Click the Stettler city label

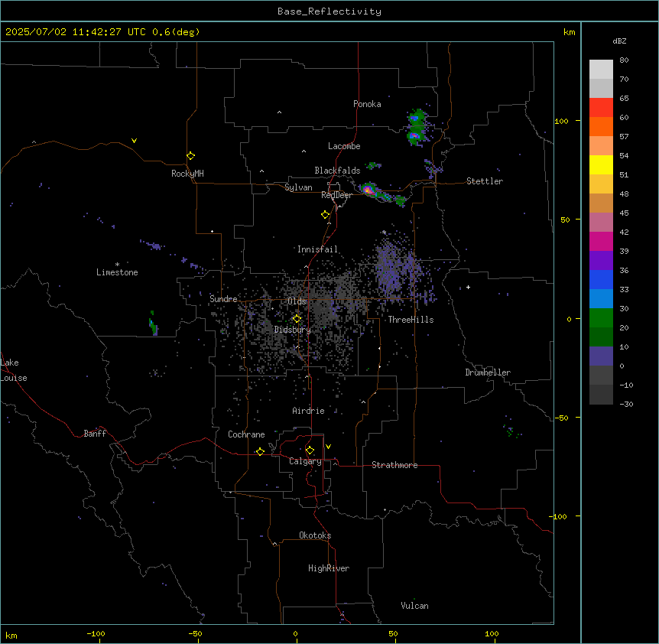click(x=485, y=181)
